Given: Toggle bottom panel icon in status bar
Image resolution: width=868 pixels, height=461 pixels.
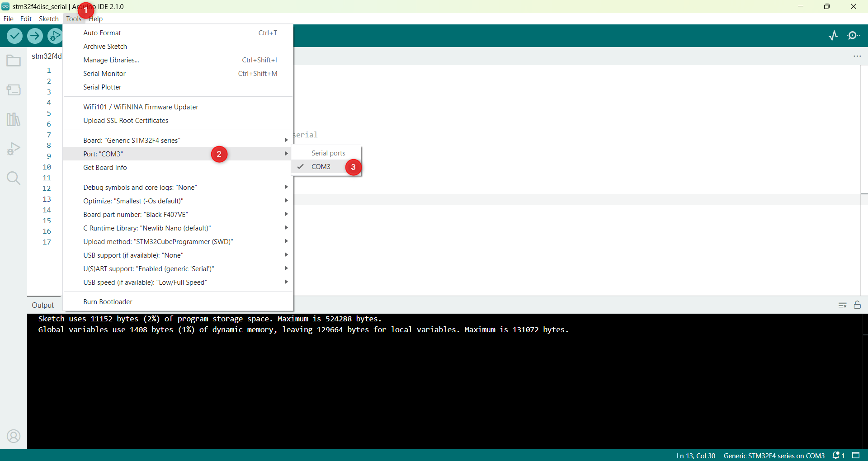Looking at the screenshot, I should coord(856,456).
